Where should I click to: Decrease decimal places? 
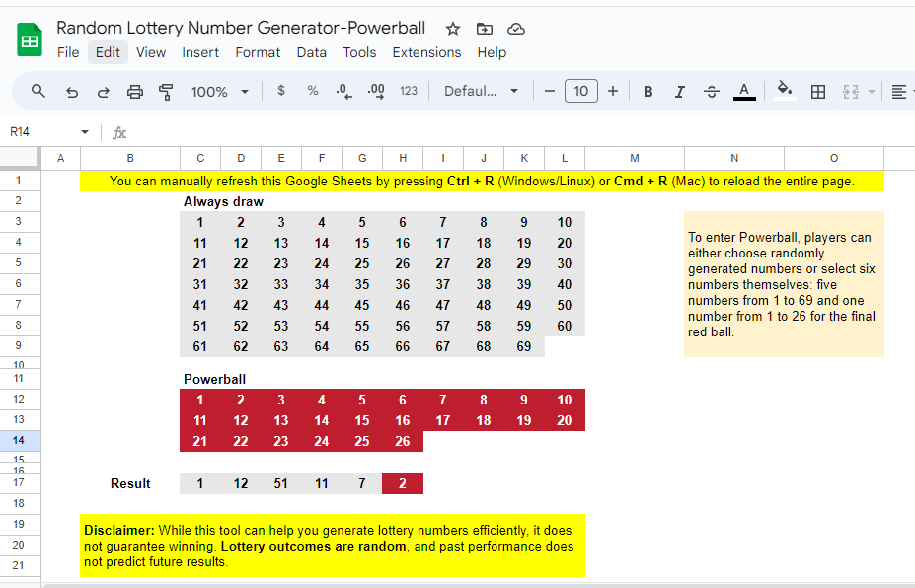(x=344, y=91)
